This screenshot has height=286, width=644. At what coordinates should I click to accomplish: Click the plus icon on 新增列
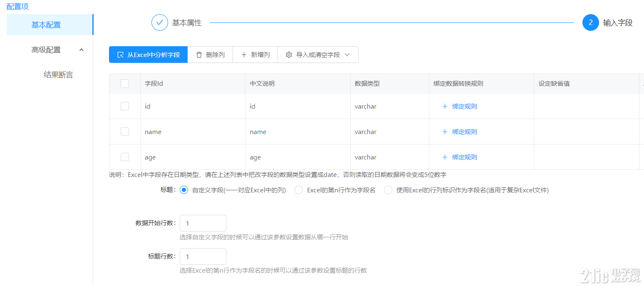coord(244,55)
